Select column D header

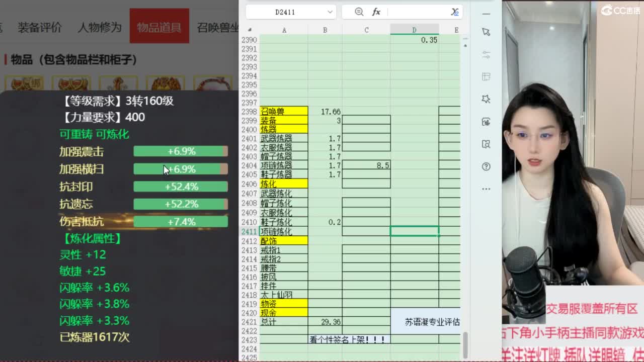[x=414, y=30]
